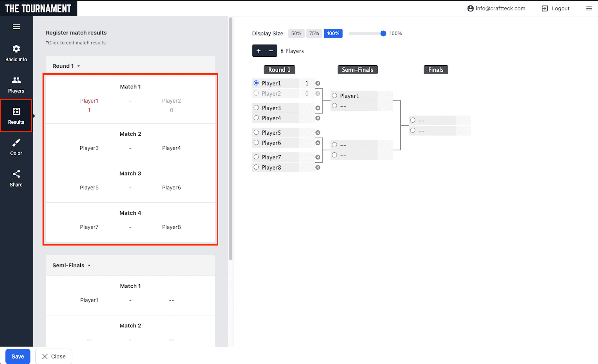Select Player1 radio in the Semi-Finals bracket
Viewport: 598px width, 364px height.
coord(334,95)
